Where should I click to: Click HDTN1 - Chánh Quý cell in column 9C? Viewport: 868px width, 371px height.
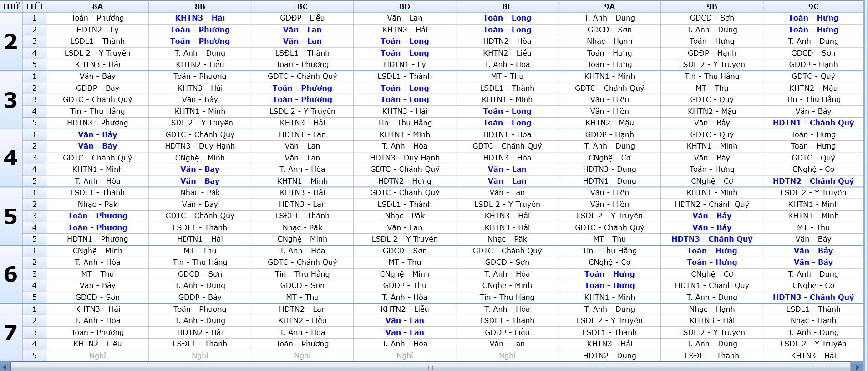point(813,123)
